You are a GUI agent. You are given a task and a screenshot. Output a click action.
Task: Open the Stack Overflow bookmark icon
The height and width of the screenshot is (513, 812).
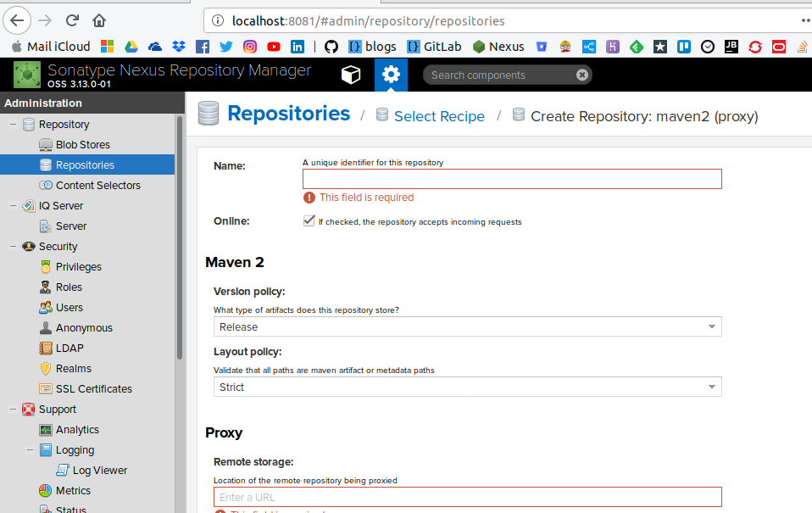coord(802,47)
